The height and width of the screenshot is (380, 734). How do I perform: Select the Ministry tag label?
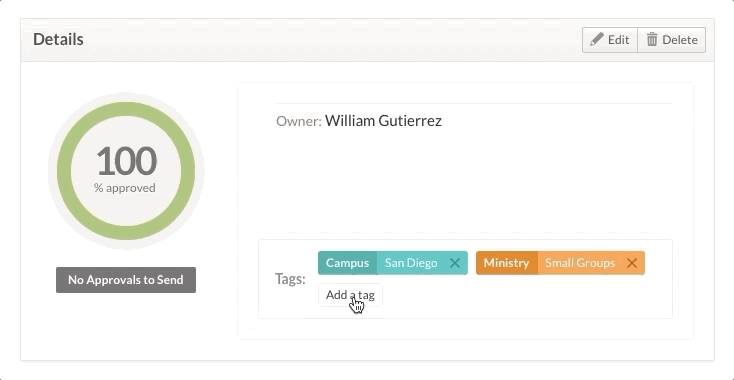(x=506, y=263)
